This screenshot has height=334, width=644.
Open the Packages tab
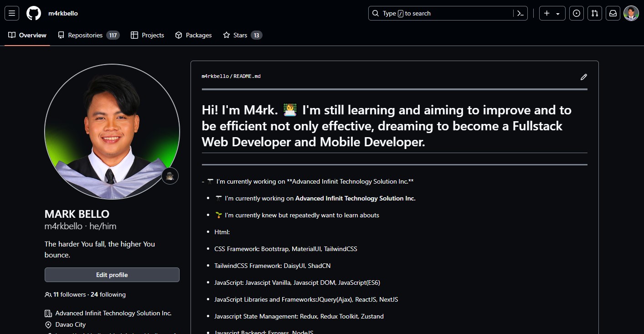(x=193, y=35)
